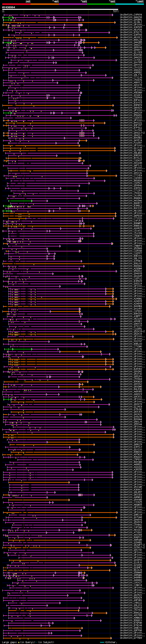Open hit UniRef100_C1FED3

[131, 311]
